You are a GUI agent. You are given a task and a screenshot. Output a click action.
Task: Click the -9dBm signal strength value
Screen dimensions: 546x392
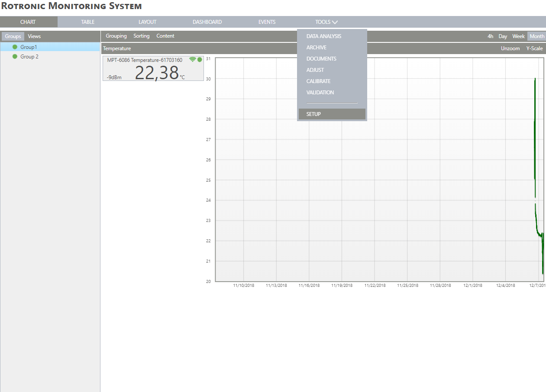click(x=114, y=77)
